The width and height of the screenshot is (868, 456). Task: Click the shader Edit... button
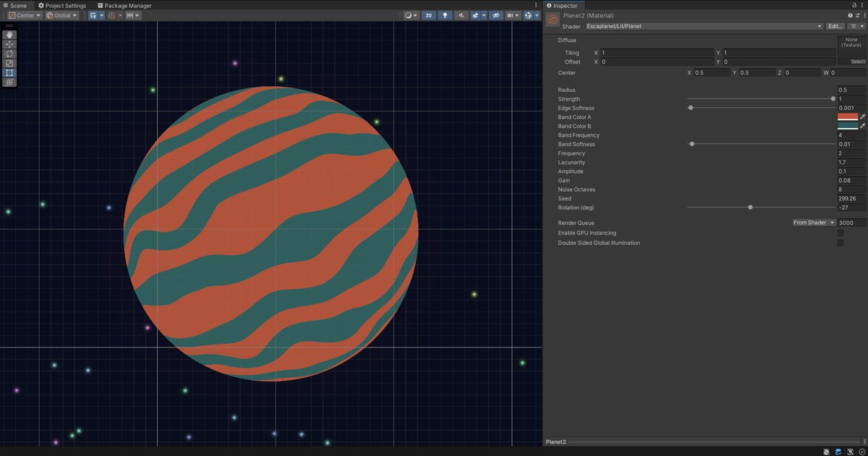click(835, 26)
